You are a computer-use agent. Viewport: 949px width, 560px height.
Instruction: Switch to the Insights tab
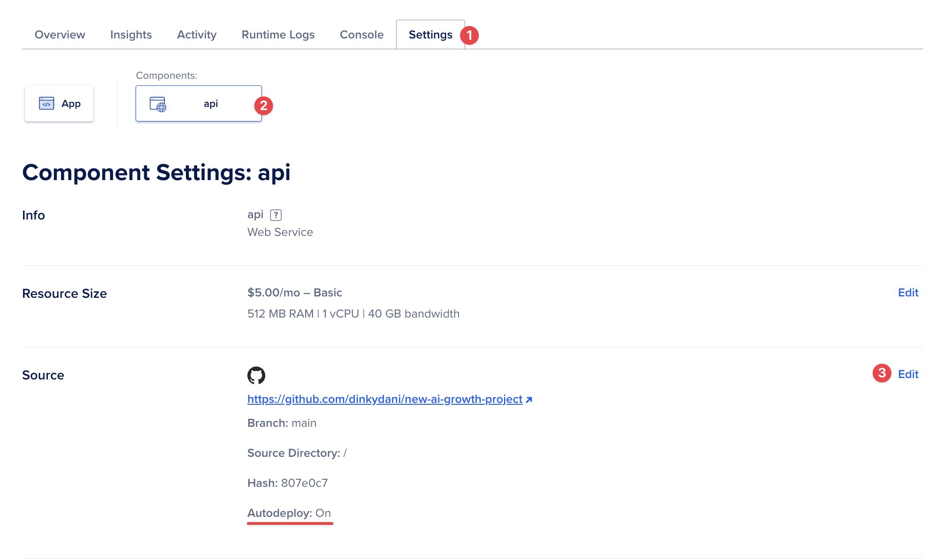[x=131, y=35]
